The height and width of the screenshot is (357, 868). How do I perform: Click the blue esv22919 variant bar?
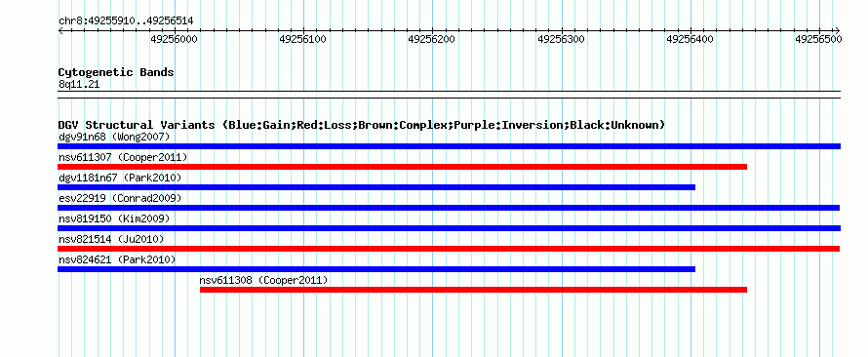tap(449, 208)
